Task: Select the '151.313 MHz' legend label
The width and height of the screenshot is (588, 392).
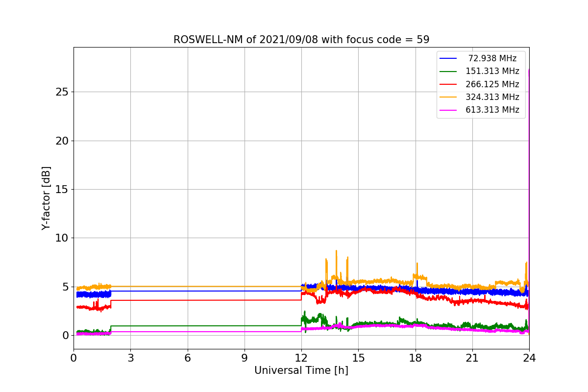Action: point(492,71)
